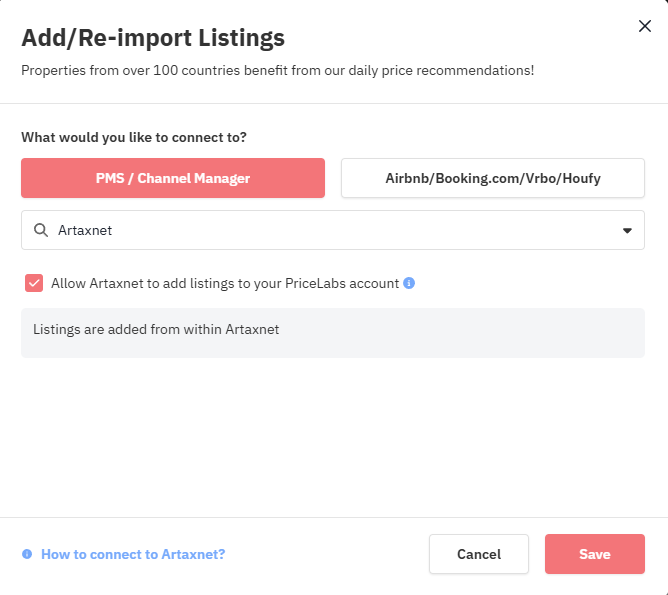The height and width of the screenshot is (595, 668).
Task: Open How to connect to Artaxnet? link
Action: click(x=133, y=554)
